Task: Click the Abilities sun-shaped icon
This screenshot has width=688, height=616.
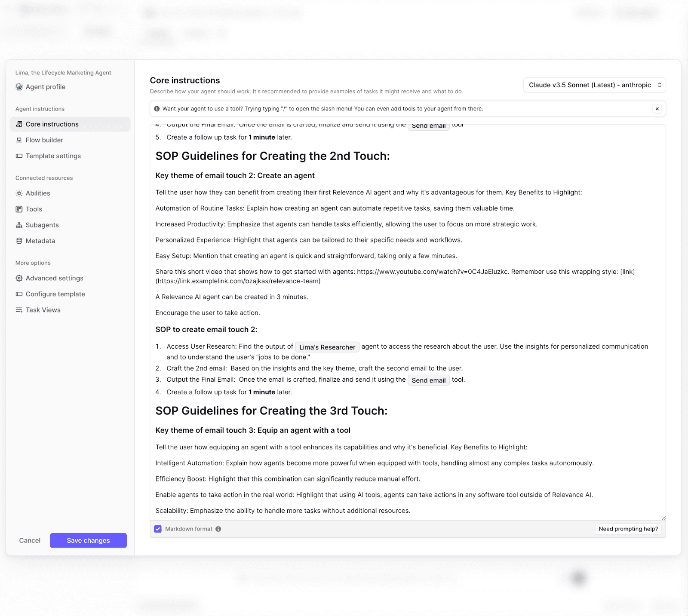Action: (19, 193)
